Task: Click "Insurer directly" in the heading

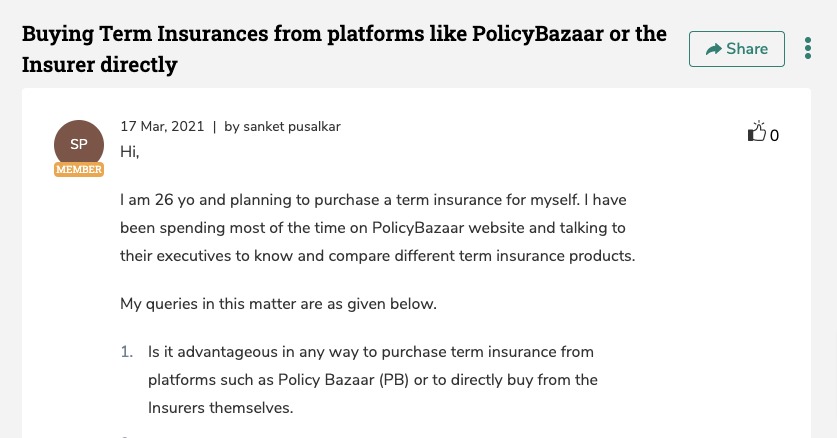Action: [100, 65]
